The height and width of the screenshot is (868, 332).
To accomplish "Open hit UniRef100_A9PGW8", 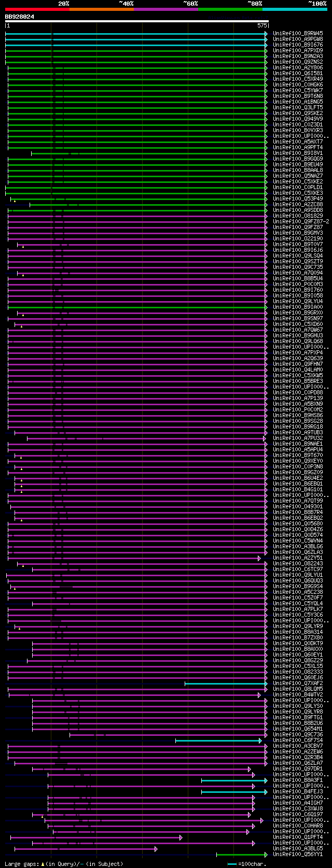I will (298, 39).
